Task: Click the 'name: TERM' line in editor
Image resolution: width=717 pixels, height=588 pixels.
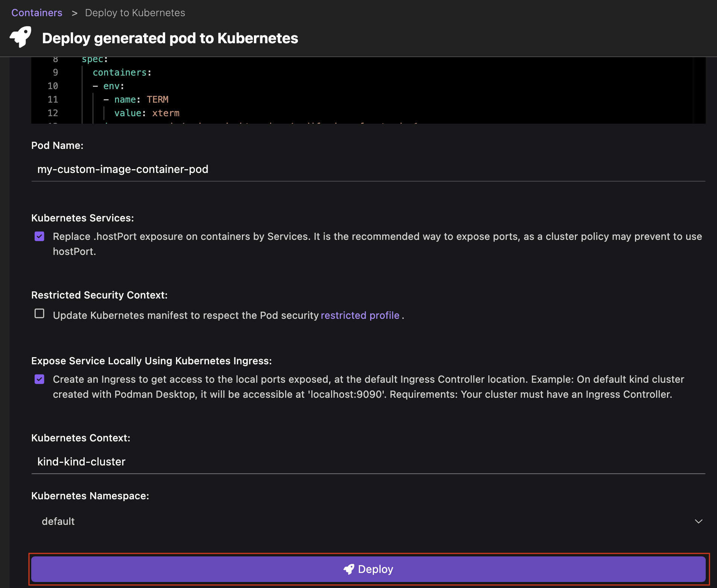Action: point(141,100)
